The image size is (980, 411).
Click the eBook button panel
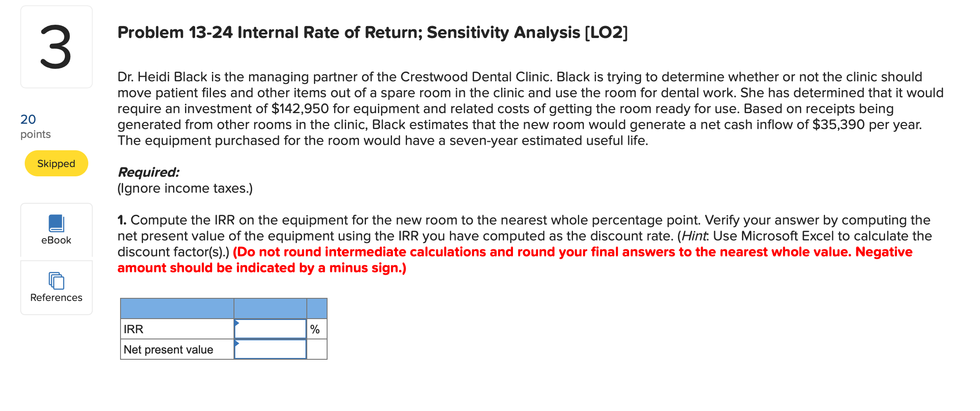[56, 230]
